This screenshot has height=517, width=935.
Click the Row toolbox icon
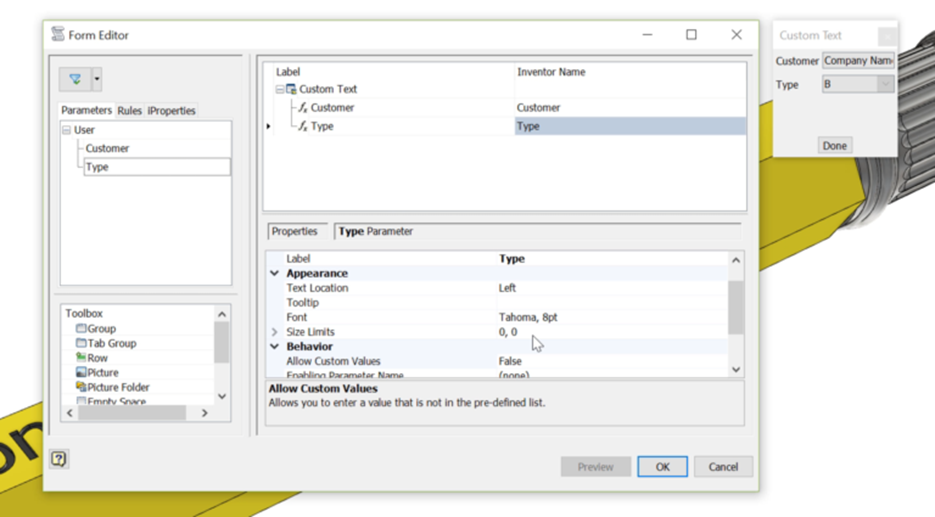(x=81, y=358)
